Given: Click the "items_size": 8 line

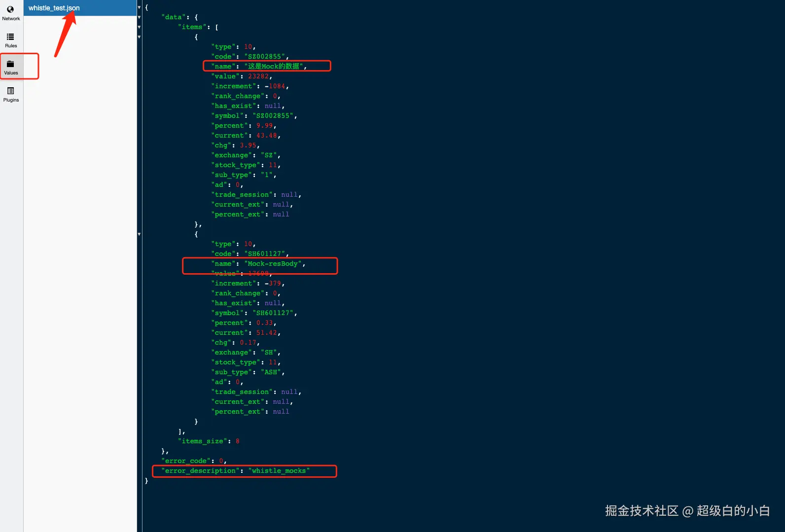Looking at the screenshot, I should [x=209, y=441].
